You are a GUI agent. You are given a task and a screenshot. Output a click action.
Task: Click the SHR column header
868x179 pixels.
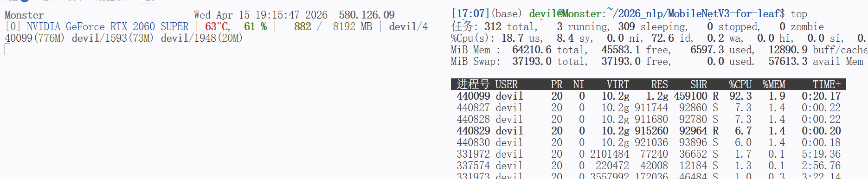point(699,84)
